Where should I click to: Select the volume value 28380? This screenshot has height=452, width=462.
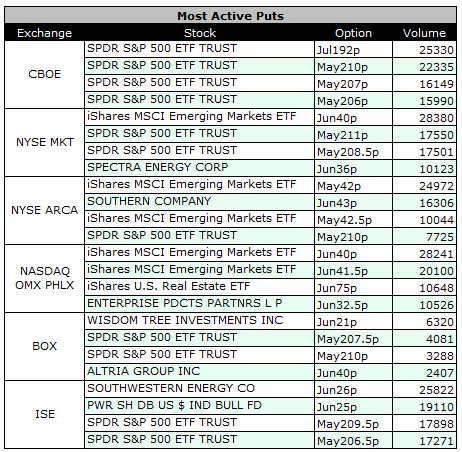[x=436, y=118]
